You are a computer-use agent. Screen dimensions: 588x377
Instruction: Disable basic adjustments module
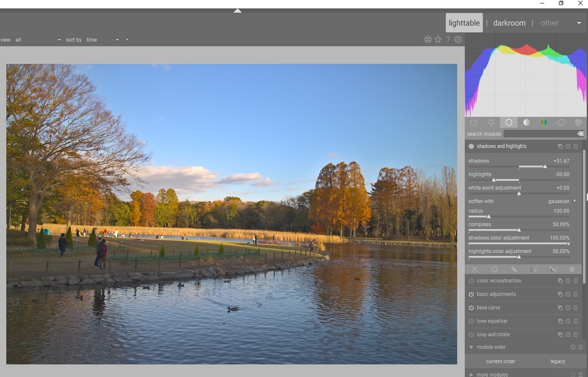click(471, 294)
